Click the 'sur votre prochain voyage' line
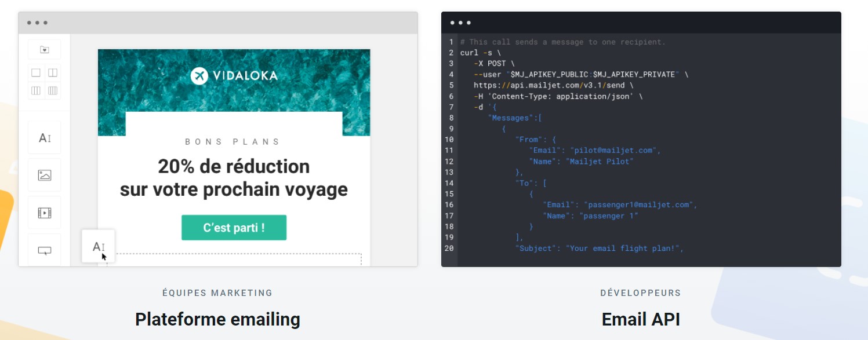The image size is (868, 340). [234, 189]
